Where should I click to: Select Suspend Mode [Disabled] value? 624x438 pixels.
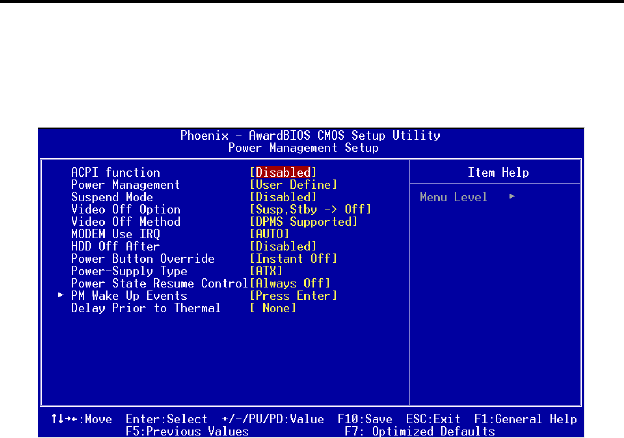click(x=283, y=197)
